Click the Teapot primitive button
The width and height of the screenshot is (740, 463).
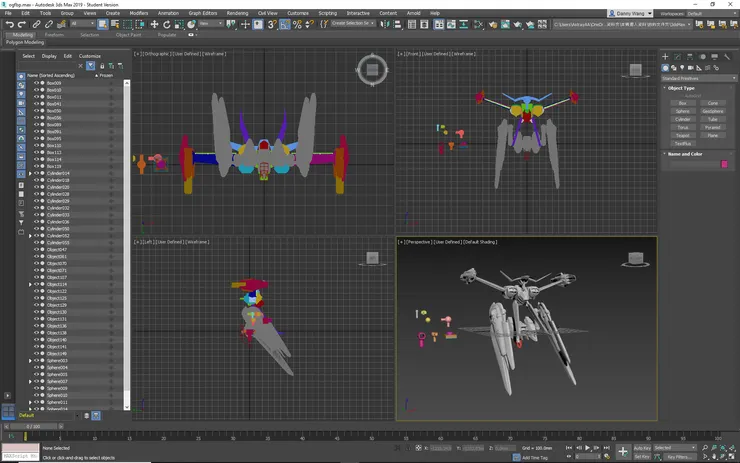683,135
